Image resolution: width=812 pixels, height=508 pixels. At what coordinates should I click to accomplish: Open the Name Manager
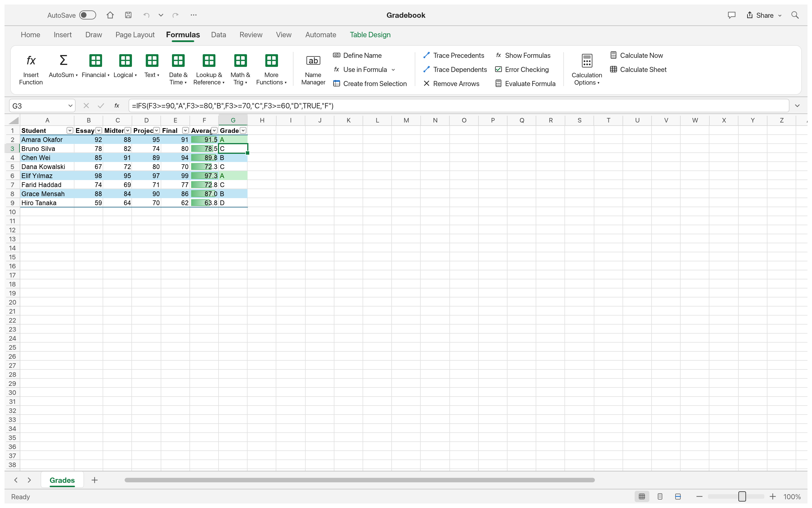click(313, 69)
